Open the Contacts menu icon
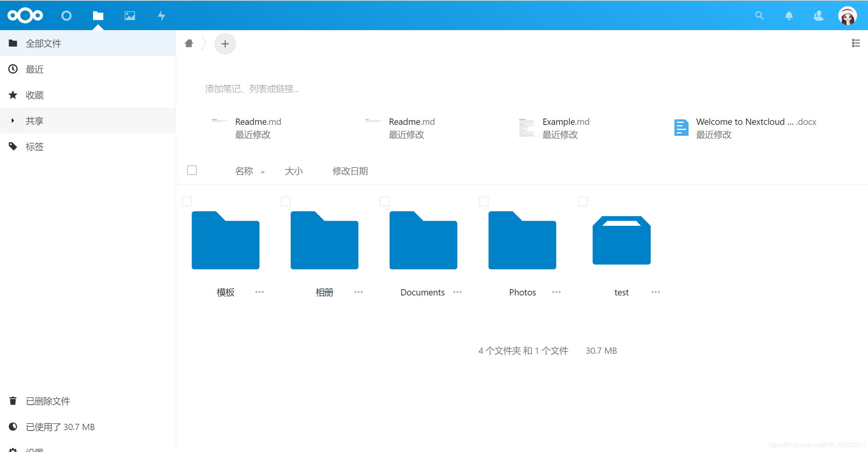 click(818, 16)
